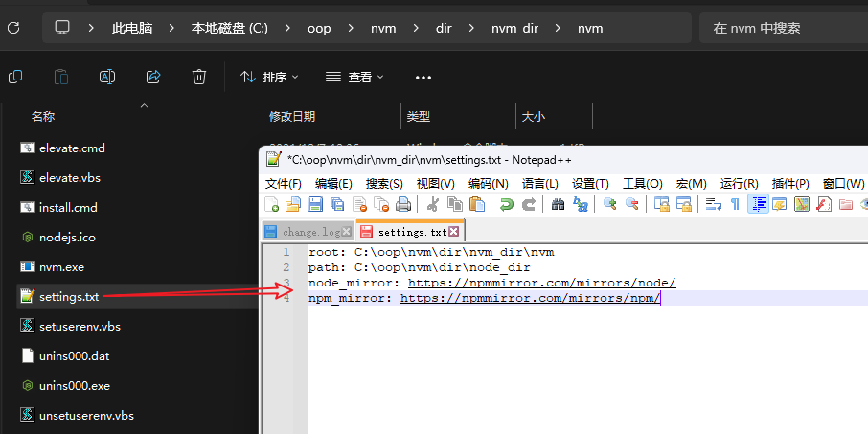This screenshot has height=434, width=868.
Task: Click Explorer refresh button
Action: click(x=13, y=28)
